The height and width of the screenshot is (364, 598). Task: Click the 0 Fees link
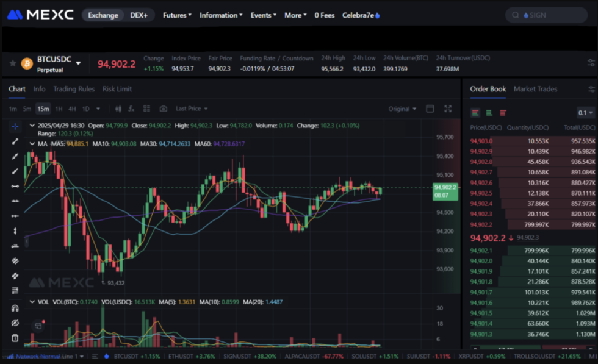[x=324, y=15]
